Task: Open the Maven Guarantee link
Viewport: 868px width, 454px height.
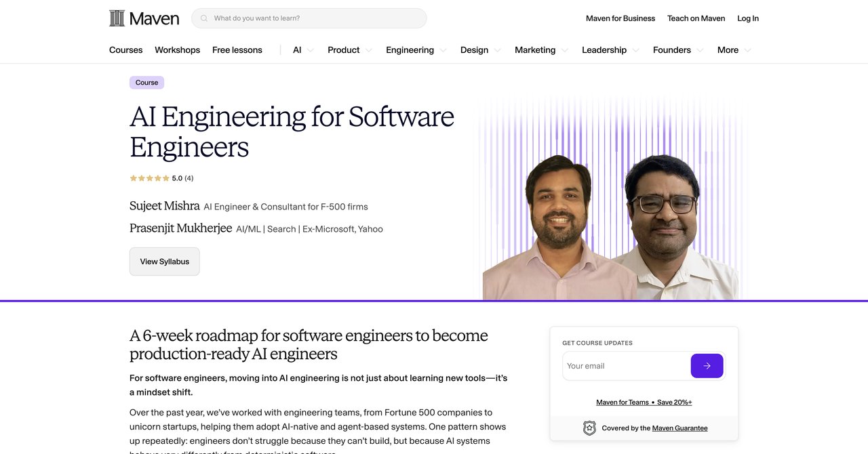Action: point(679,428)
